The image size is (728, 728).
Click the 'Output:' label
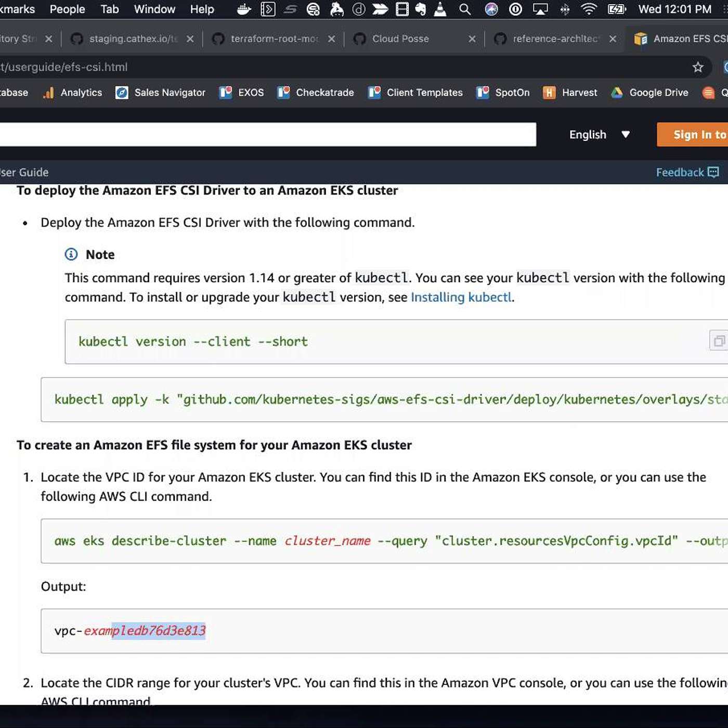click(63, 587)
